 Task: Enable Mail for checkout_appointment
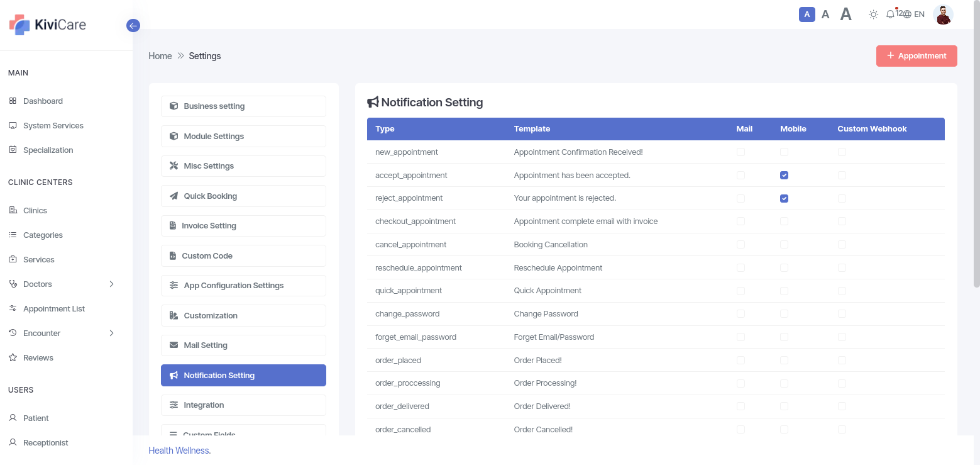(741, 221)
